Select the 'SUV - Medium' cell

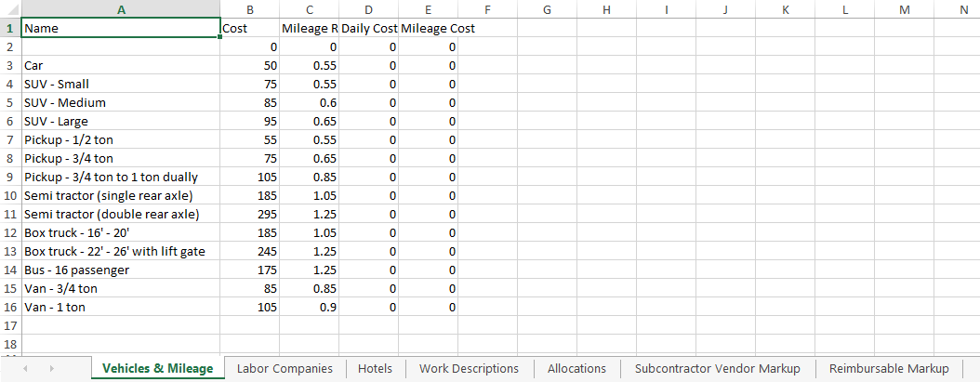point(121,102)
